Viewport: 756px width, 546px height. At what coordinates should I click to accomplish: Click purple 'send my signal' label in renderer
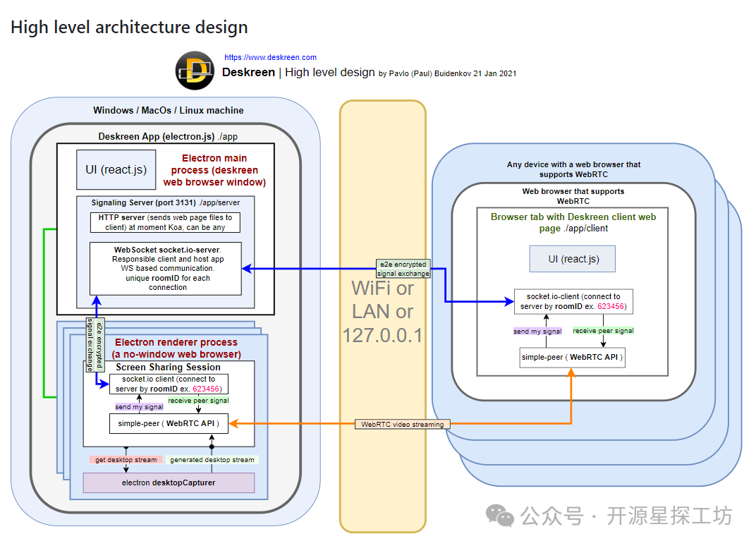click(140, 407)
